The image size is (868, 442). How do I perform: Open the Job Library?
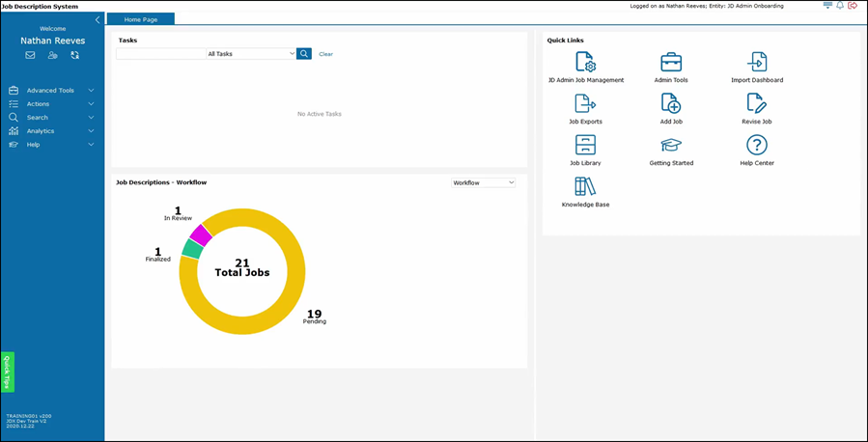[x=585, y=146]
